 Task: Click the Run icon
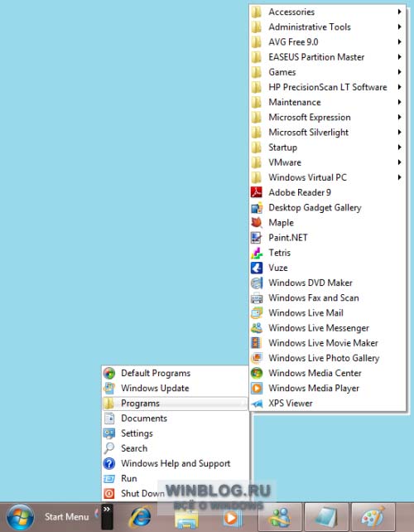[x=109, y=478]
